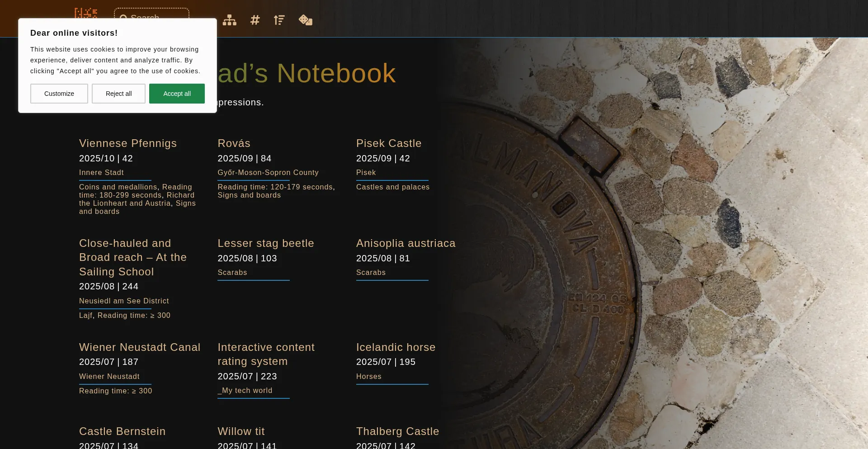Open the Pisek Castle article
Viewport: 868px width, 449px height.
tap(389, 143)
